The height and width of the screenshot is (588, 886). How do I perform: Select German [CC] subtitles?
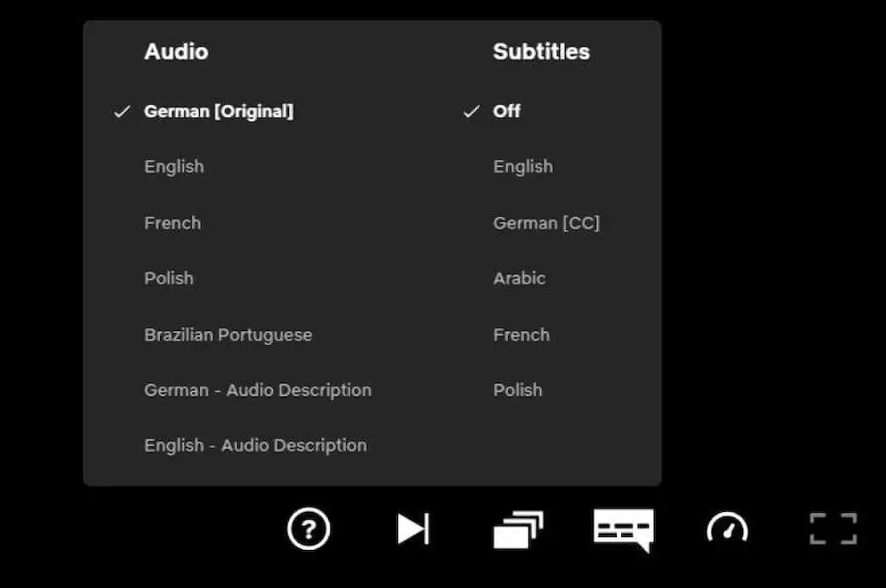tap(547, 223)
